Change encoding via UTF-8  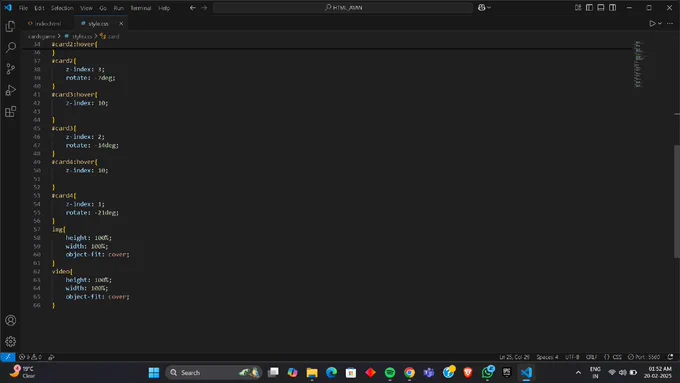click(572, 357)
